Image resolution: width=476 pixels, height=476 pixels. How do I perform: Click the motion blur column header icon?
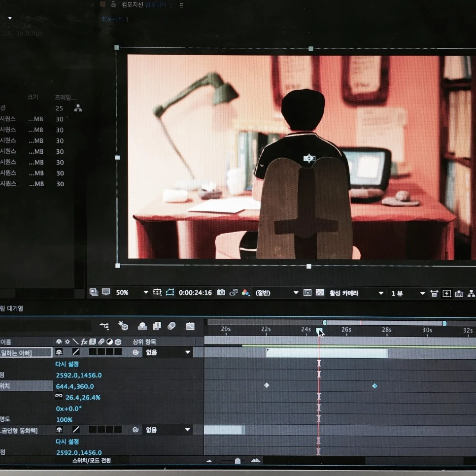pyautogui.click(x=101, y=341)
